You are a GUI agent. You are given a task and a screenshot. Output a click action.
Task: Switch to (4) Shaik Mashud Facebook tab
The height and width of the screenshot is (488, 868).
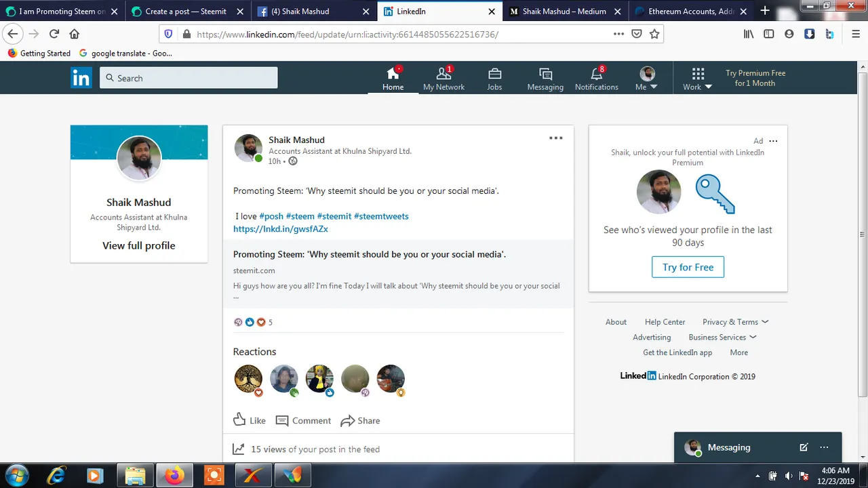[x=309, y=12]
